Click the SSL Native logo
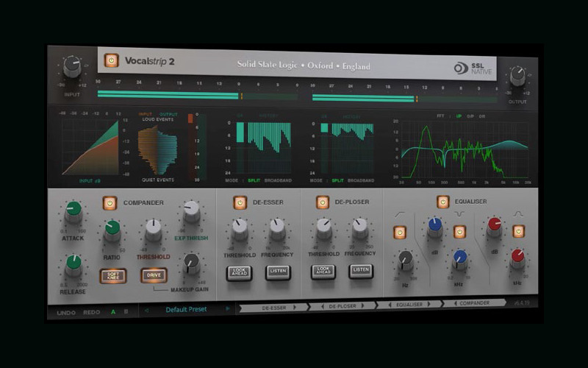588x368 pixels. point(473,68)
